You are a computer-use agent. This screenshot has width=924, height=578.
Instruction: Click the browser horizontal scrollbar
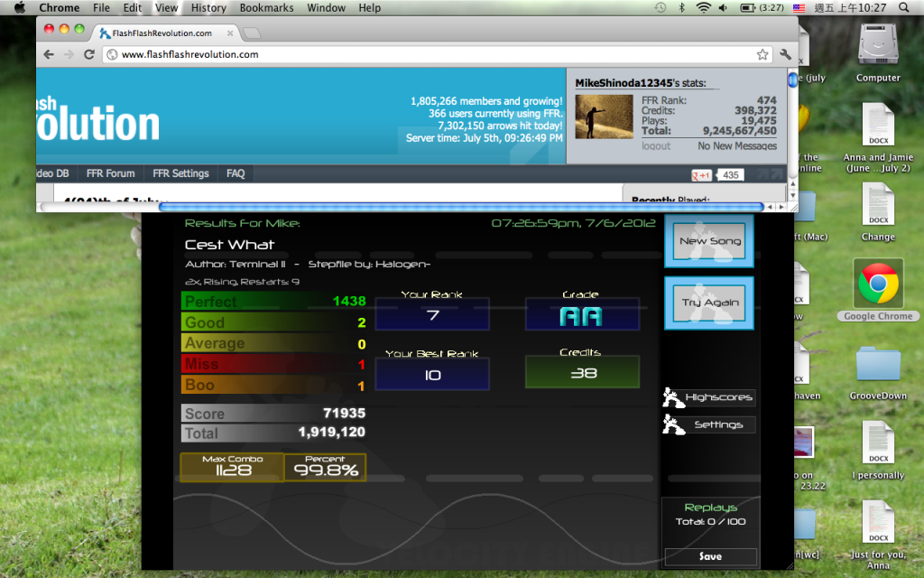[x=460, y=207]
